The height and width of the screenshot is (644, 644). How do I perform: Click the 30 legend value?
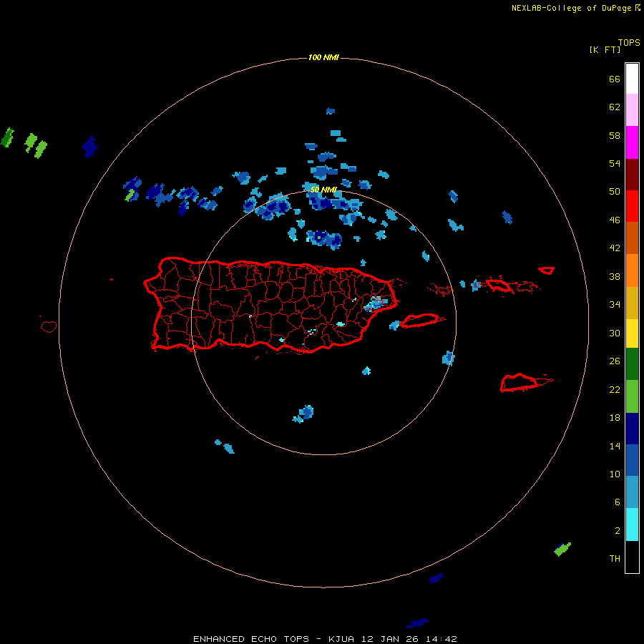click(615, 333)
